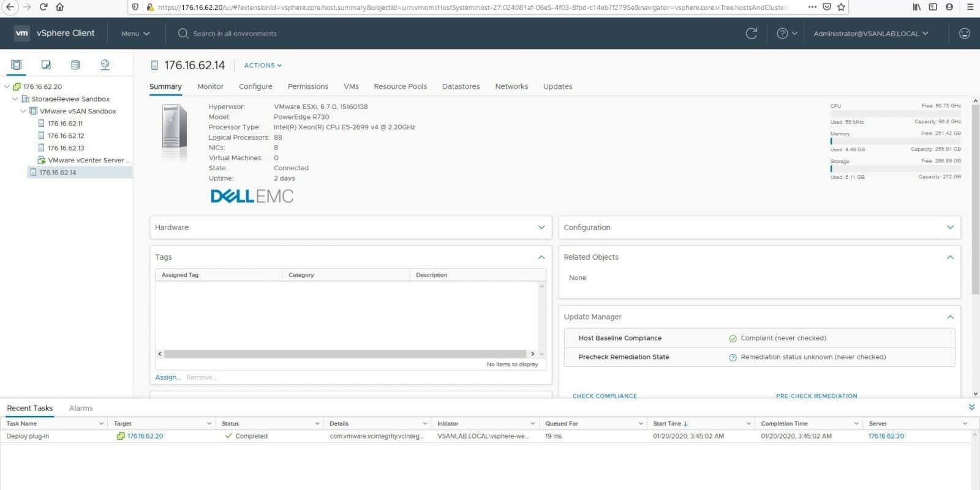Click the Pocket save icon in the address bar
980x490 pixels.
coord(827,7)
